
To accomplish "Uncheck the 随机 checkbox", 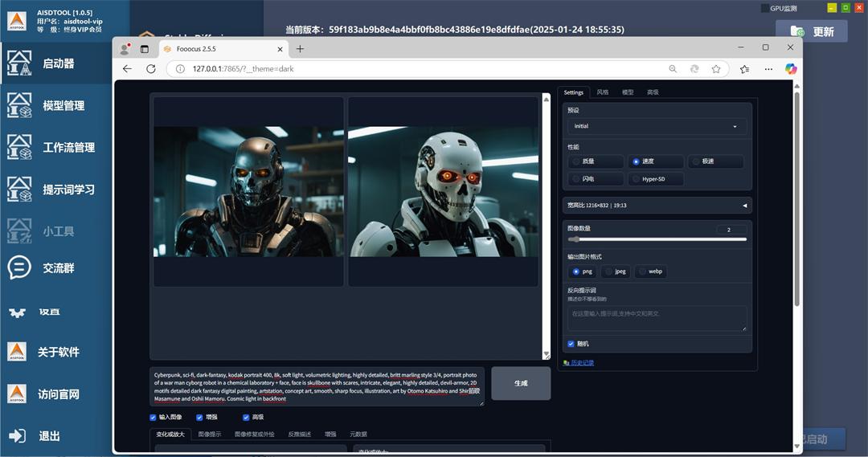I will click(x=571, y=344).
